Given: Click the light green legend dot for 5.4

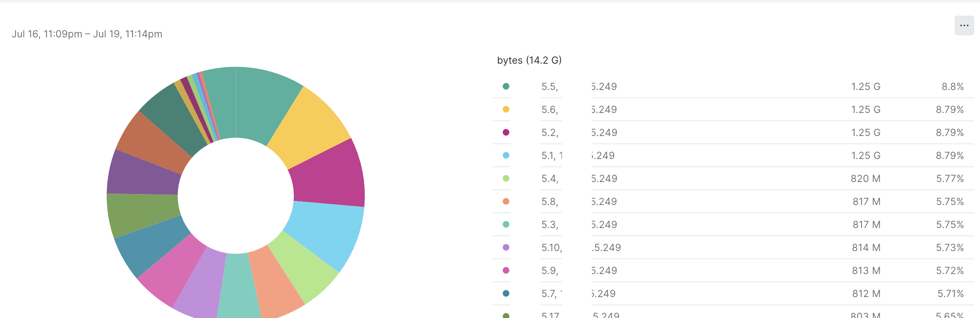Looking at the screenshot, I should point(506,178).
